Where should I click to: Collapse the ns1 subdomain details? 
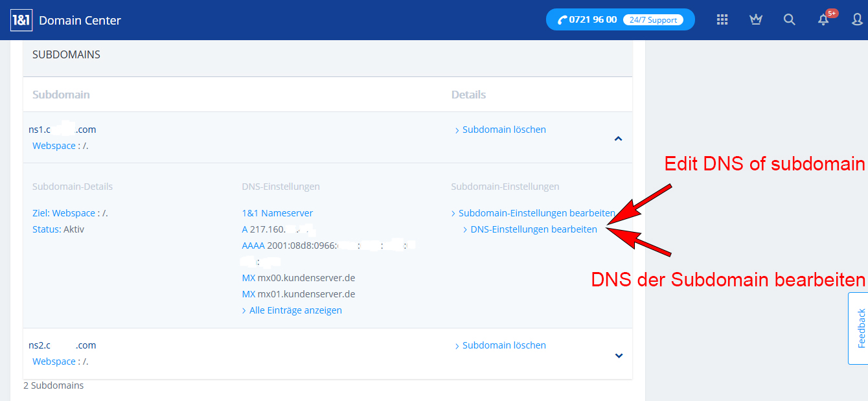618,138
